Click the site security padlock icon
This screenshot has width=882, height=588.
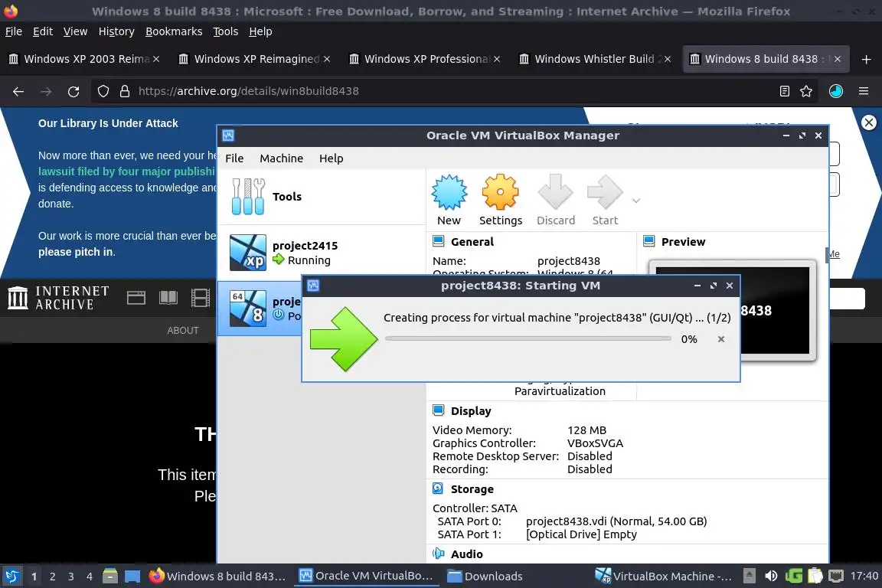[x=125, y=91]
